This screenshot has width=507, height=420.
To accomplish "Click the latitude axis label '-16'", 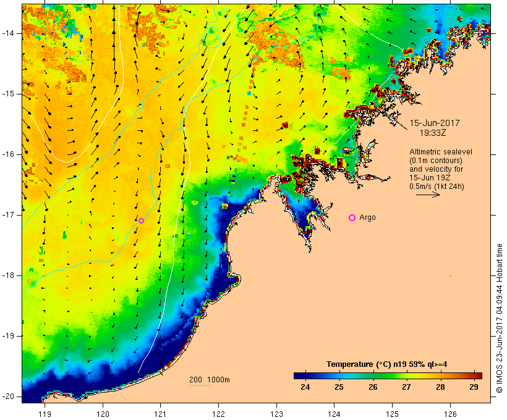I will 8,154.
